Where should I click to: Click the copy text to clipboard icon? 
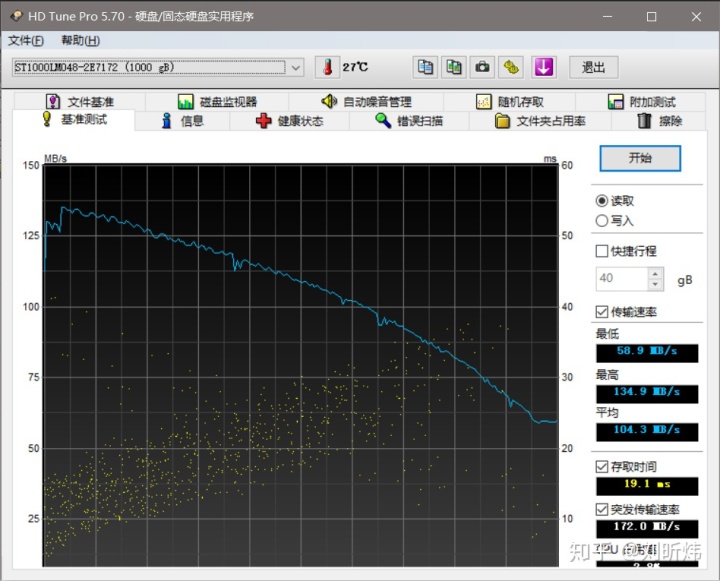click(x=425, y=68)
